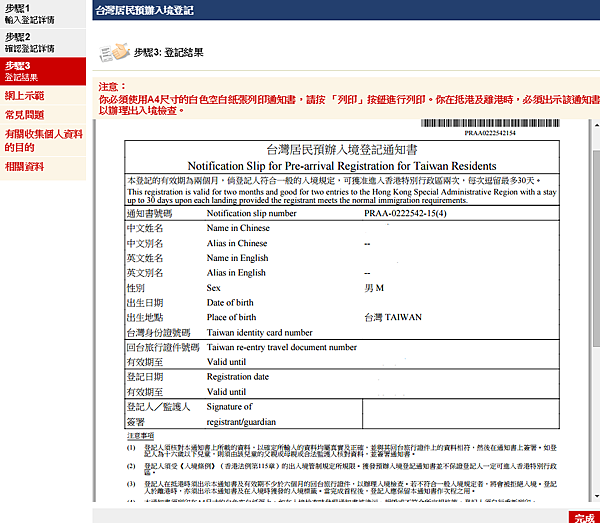Viewport: 600px width, 523px height.
Task: Click the 'Signature of registrant/guardian' label
Action: (241, 414)
